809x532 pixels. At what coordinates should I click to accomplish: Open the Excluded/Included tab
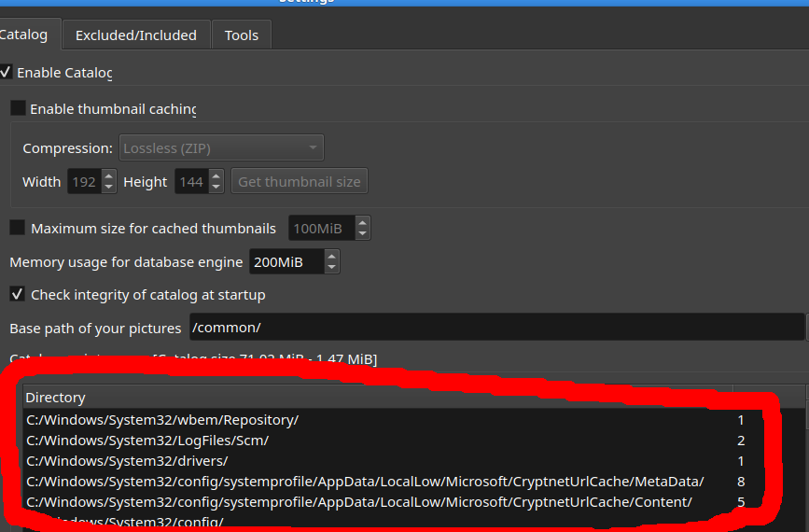click(136, 35)
